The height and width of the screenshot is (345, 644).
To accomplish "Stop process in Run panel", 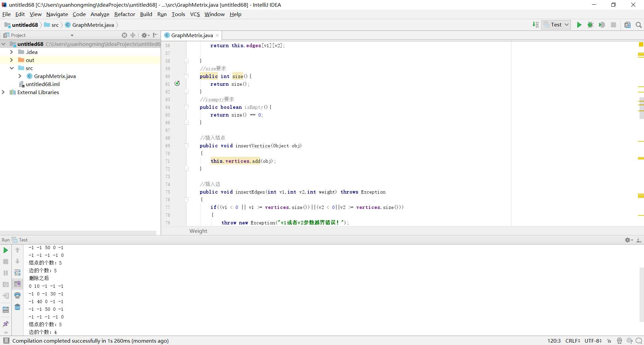I will (6, 262).
